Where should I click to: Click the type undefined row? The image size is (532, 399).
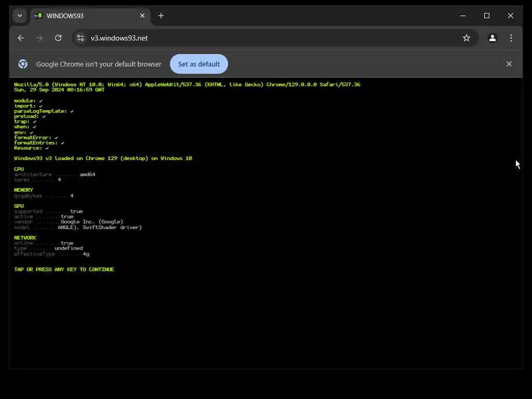click(x=48, y=248)
